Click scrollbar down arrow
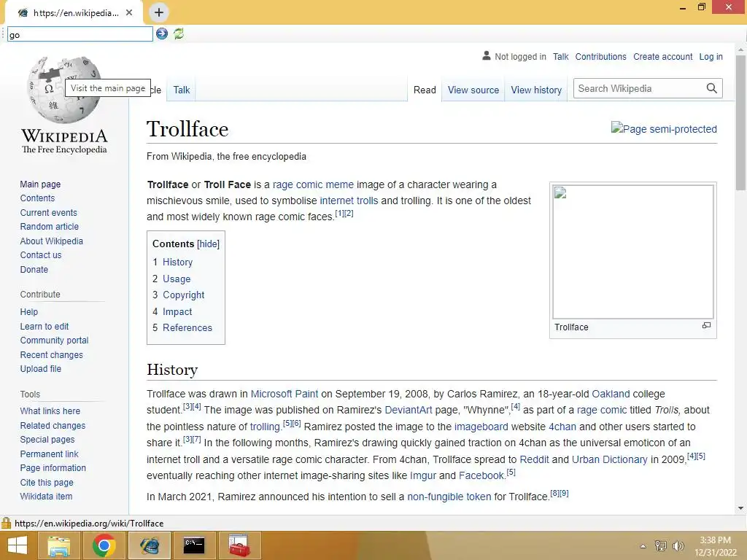This screenshot has width=747, height=560. pyautogui.click(x=741, y=508)
